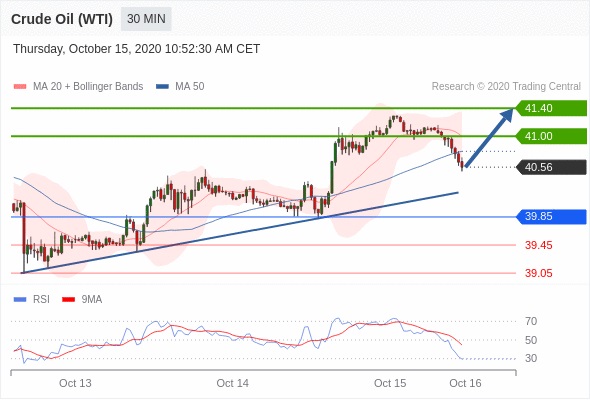Click the 39.05 red support value
The image size is (590, 400).
(538, 273)
